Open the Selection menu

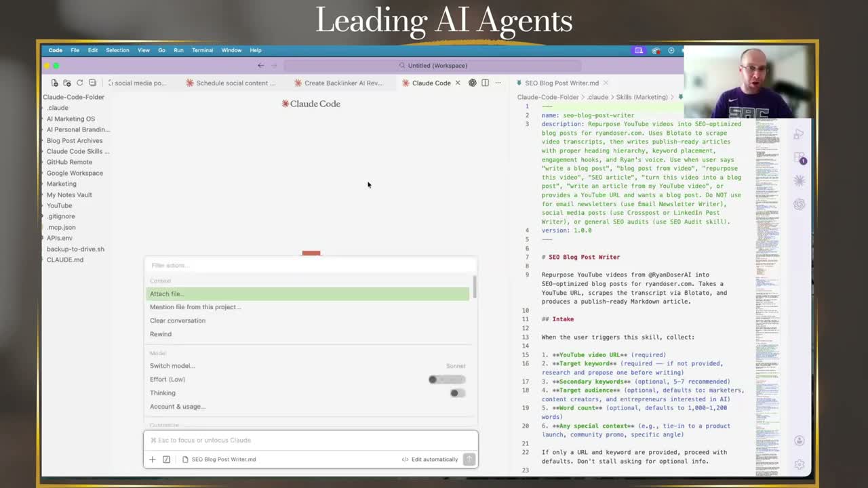(x=117, y=50)
